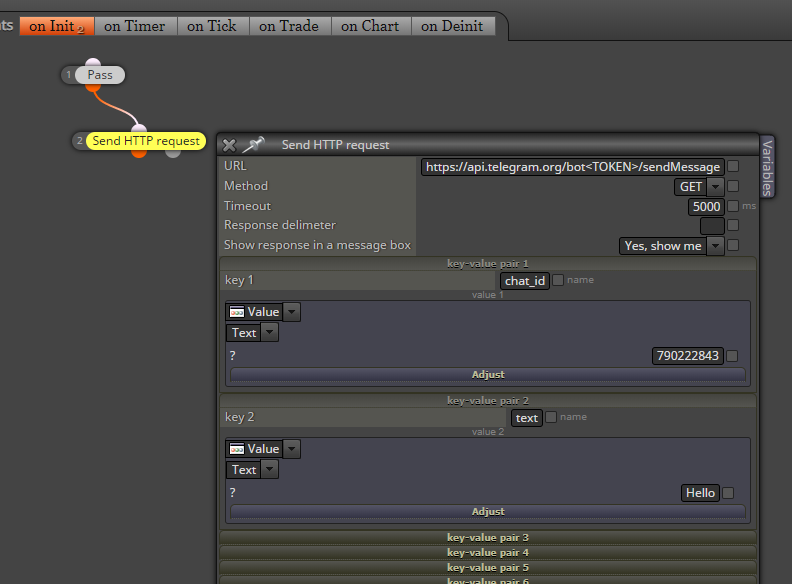Screen dimensions: 792x584
Task: Expand key-value pair 3 section
Action: click(x=487, y=538)
